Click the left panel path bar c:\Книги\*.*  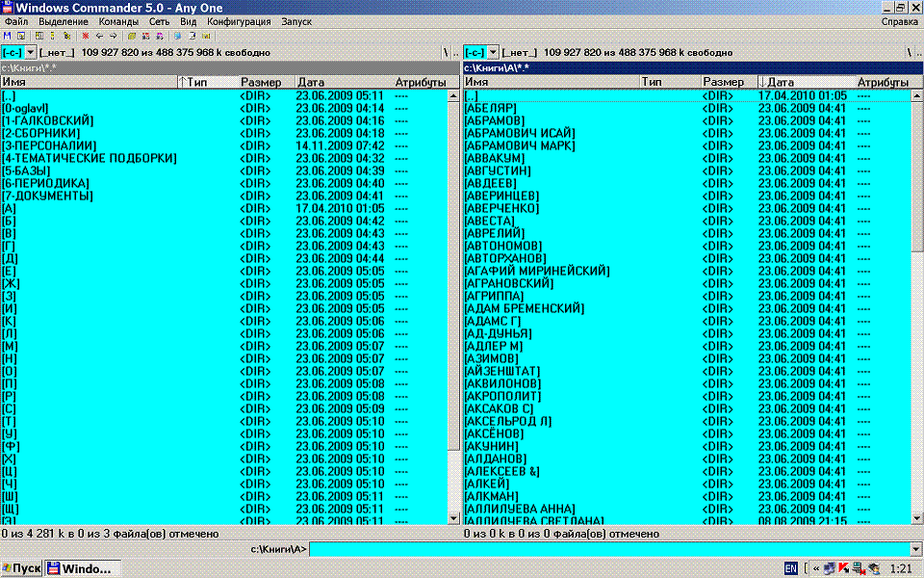pos(230,67)
